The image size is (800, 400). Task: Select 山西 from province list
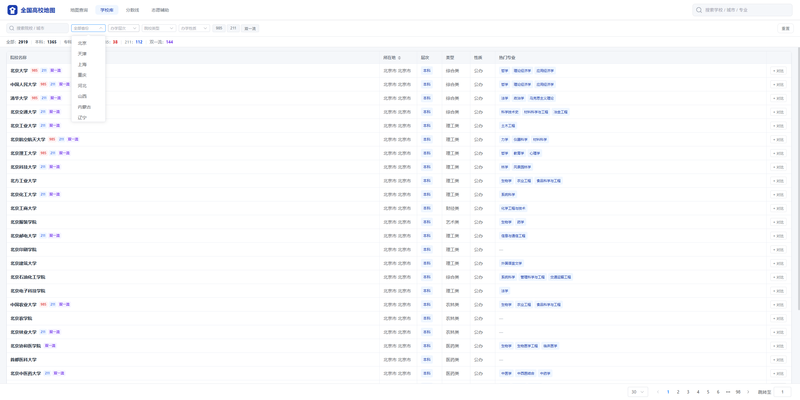[x=88, y=96]
